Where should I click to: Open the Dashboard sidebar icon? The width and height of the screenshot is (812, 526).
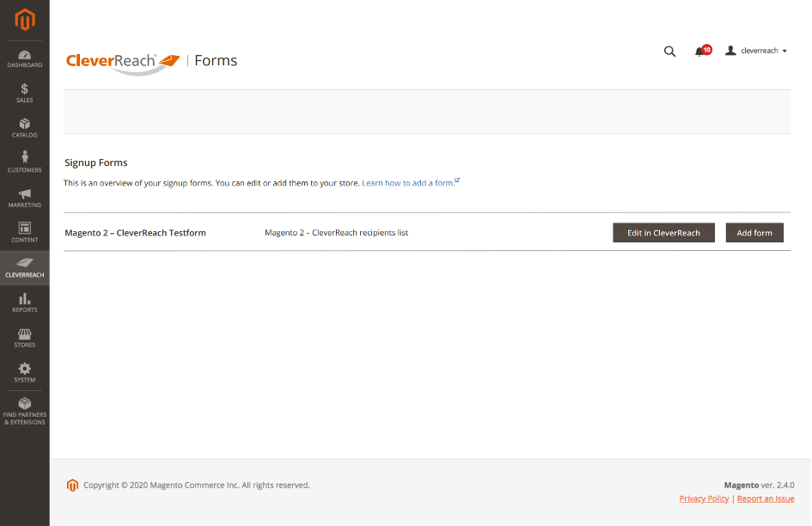[25, 58]
